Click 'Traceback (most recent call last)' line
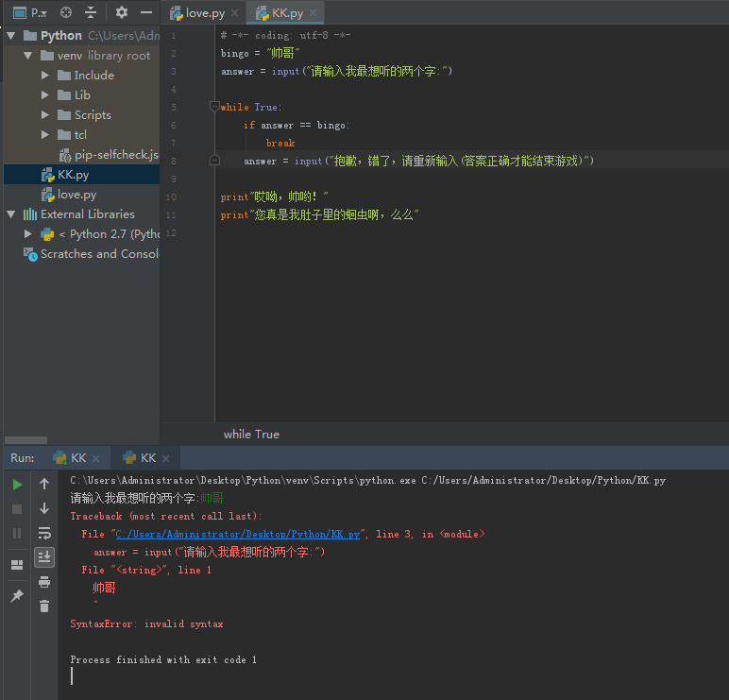This screenshot has width=729, height=700. pos(166,517)
